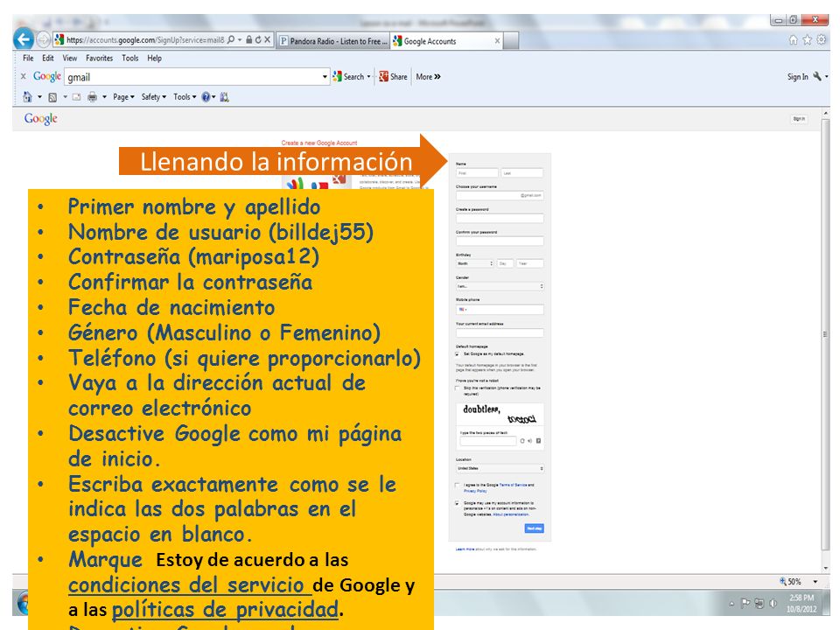Click the Read Mail icon in command bar
Viewport: 840px width, 630px height.
pos(77,97)
